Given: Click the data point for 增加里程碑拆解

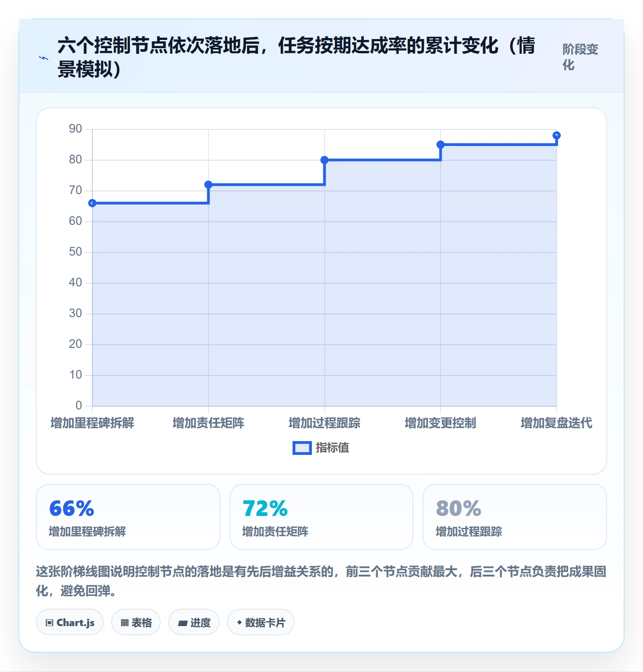Looking at the screenshot, I should tap(92, 203).
